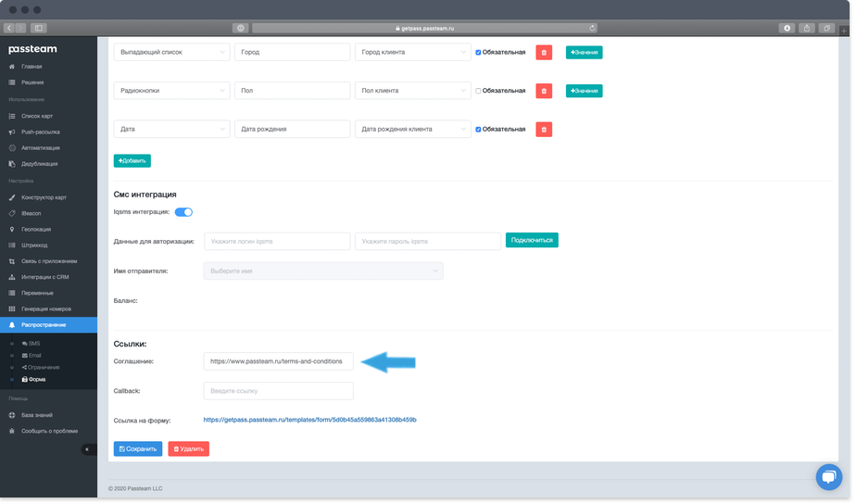Delete the Дата рождения field row
Viewport: 857px width, 504px height.
click(x=545, y=130)
